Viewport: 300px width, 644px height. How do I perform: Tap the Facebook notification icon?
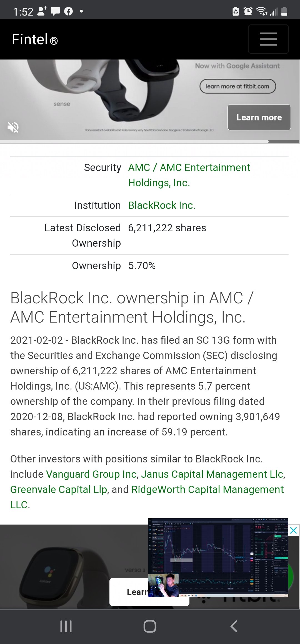(68, 11)
